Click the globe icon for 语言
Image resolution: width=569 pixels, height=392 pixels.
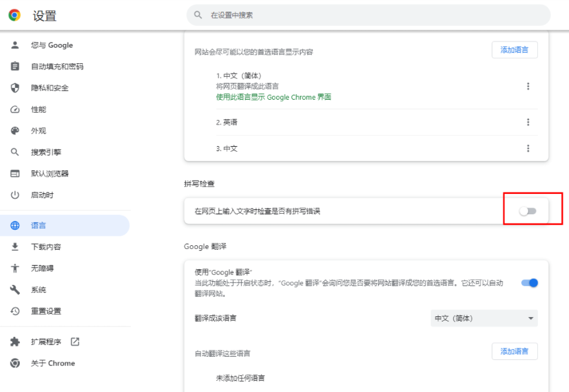[15, 225]
